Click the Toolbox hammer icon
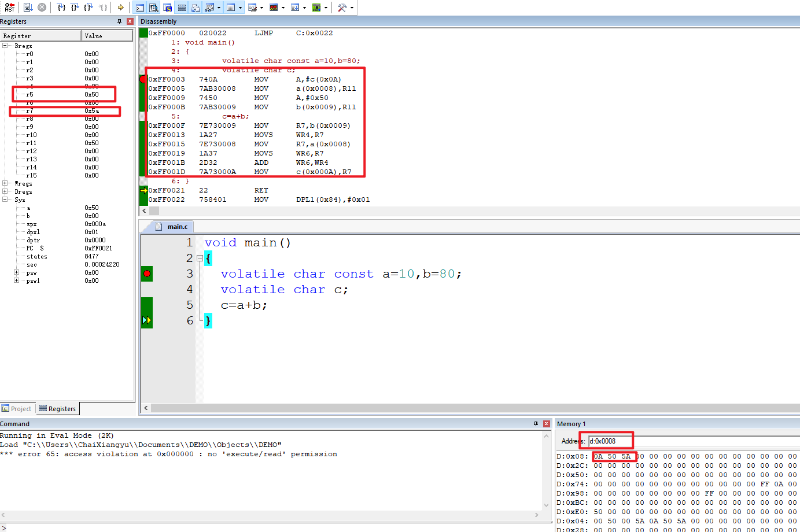Image resolution: width=800 pixels, height=532 pixels. tap(342, 8)
